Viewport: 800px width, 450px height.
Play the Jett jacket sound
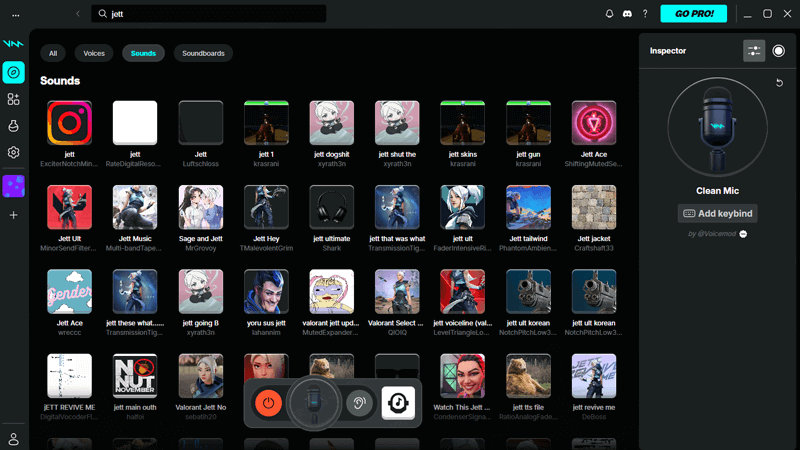(x=594, y=207)
